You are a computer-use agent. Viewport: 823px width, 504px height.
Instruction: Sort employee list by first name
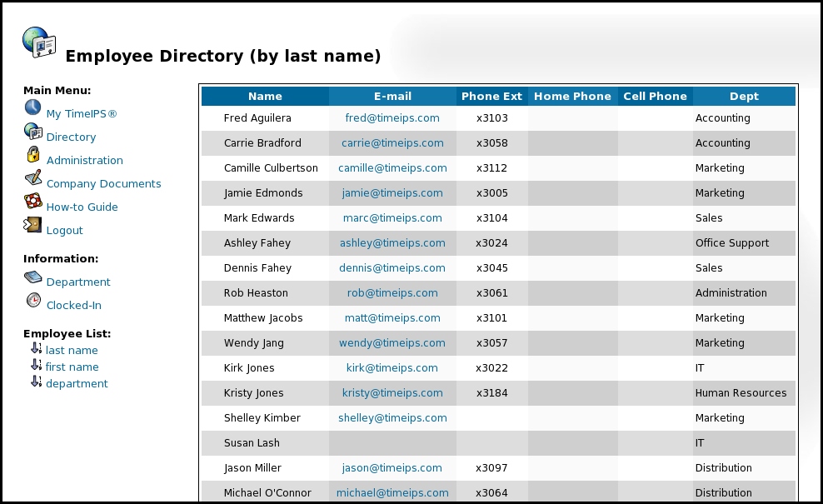[72, 367]
